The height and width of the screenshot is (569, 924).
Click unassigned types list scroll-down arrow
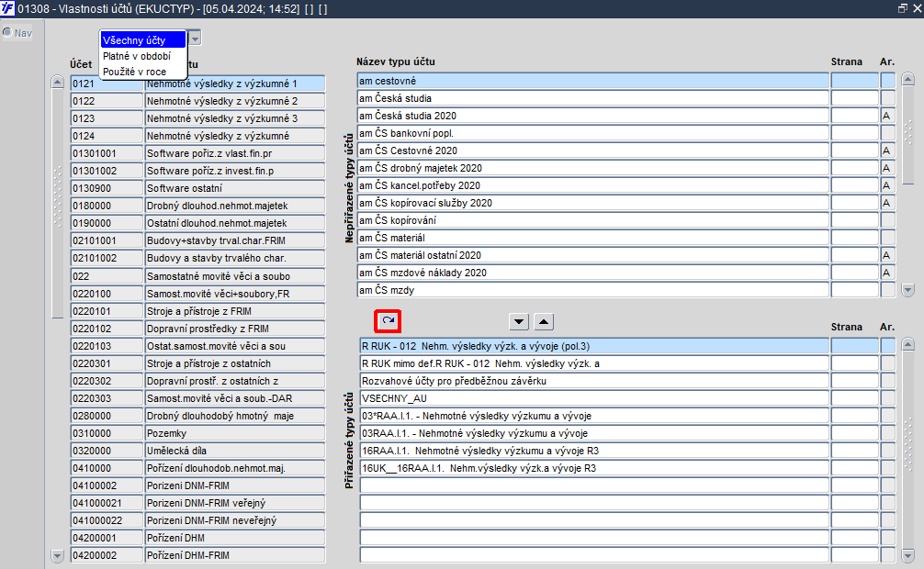[x=908, y=290]
